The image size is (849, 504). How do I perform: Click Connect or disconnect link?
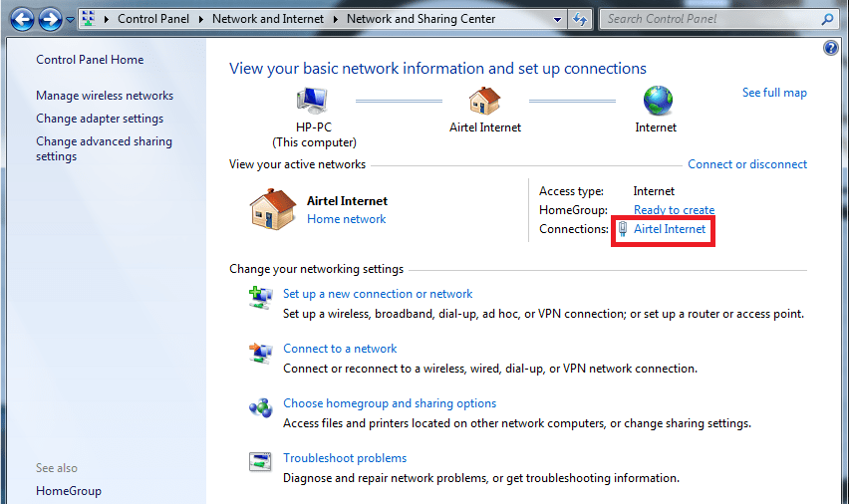(747, 164)
